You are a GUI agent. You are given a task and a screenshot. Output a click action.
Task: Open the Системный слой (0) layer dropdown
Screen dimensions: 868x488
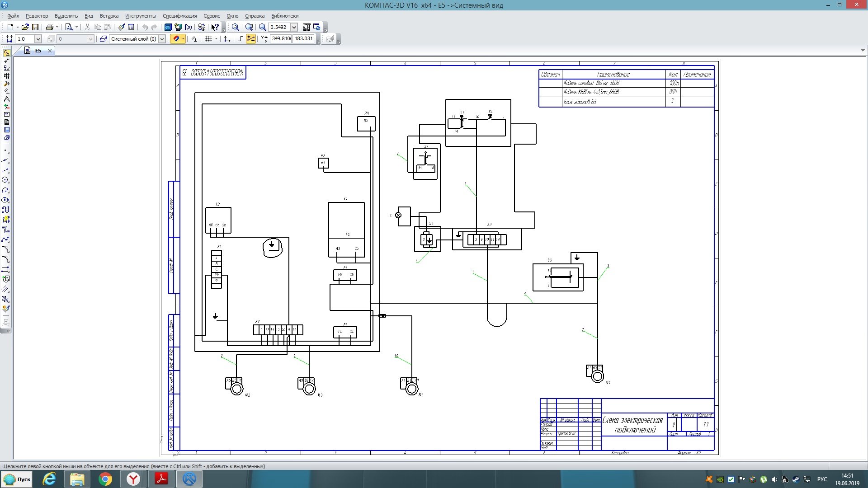[162, 39]
